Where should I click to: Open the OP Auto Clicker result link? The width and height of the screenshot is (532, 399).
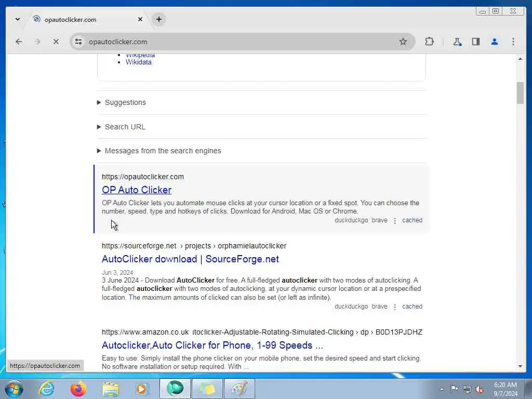click(x=137, y=190)
